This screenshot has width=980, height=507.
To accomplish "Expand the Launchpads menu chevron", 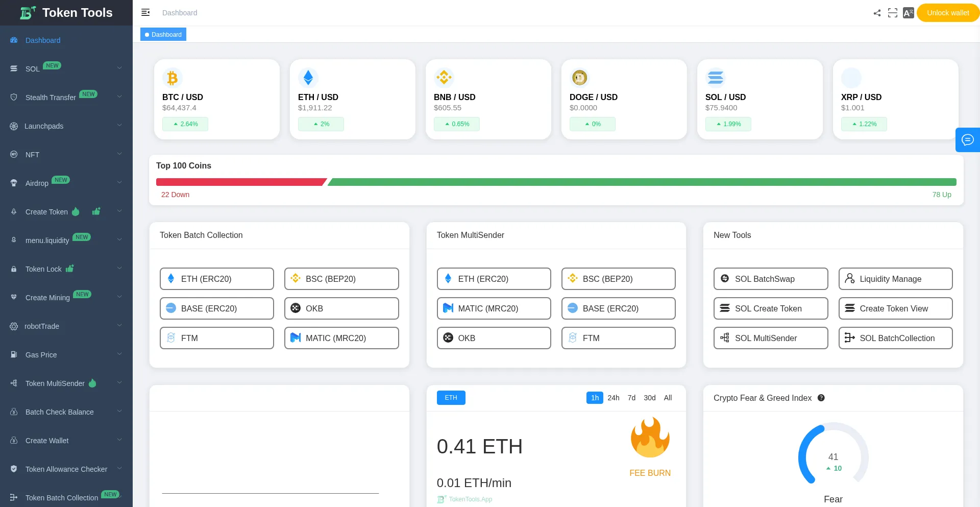I will point(119,125).
